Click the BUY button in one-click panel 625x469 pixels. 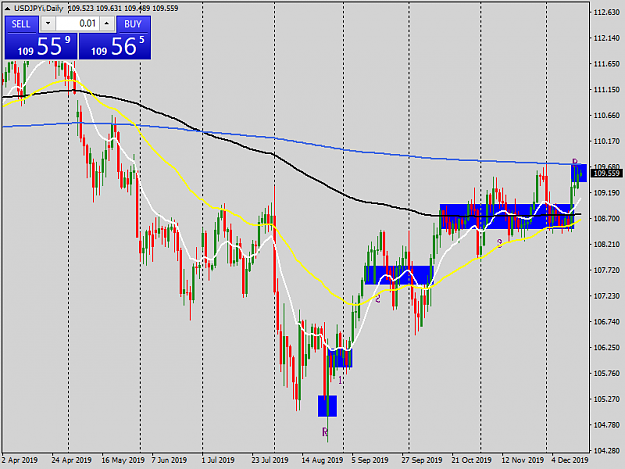tap(133, 24)
